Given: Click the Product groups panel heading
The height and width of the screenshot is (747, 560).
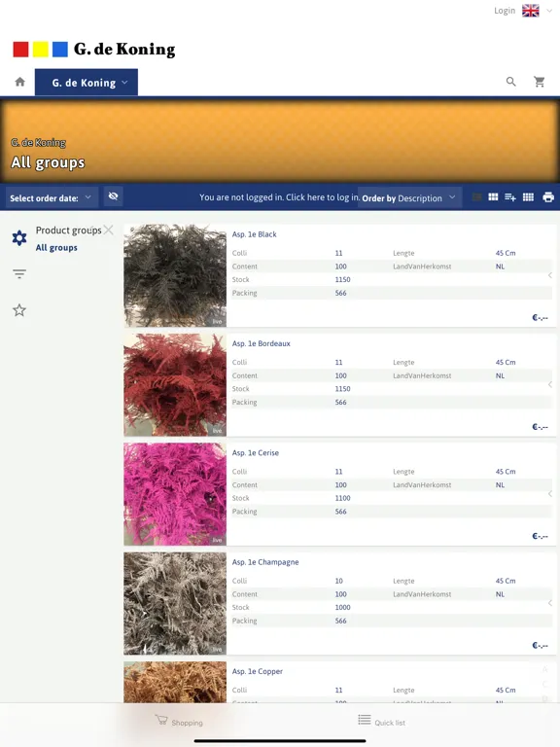Looking at the screenshot, I should click(x=69, y=231).
